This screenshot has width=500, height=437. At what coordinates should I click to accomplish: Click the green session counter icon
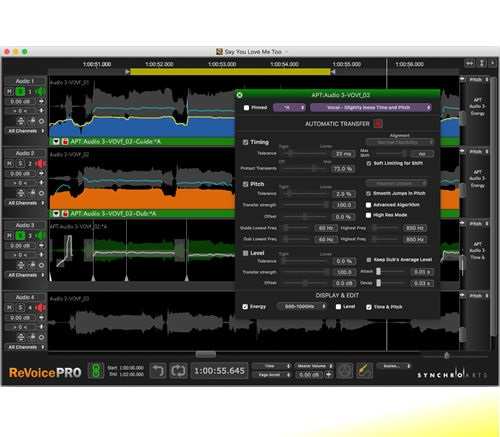pos(96,370)
